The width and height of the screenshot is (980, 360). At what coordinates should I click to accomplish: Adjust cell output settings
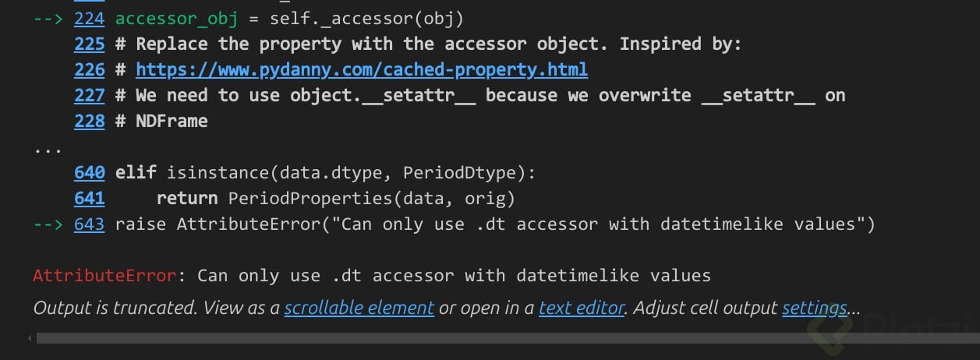pyautogui.click(x=814, y=308)
